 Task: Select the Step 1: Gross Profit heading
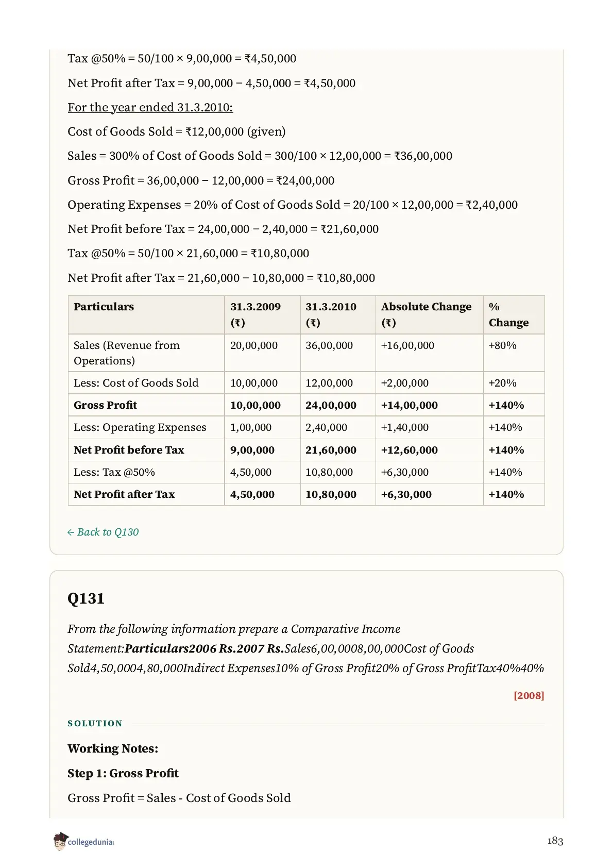123,773
